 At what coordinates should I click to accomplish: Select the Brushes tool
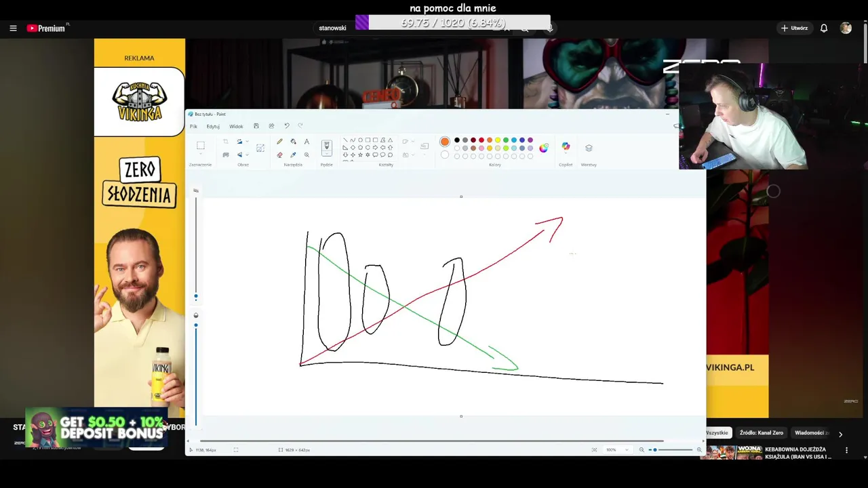coord(326,146)
